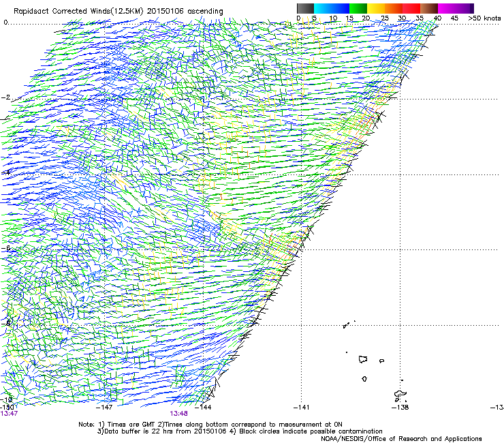Click the '25' legend tick label
Viewport: 504px width, 443px height.
pos(384,18)
